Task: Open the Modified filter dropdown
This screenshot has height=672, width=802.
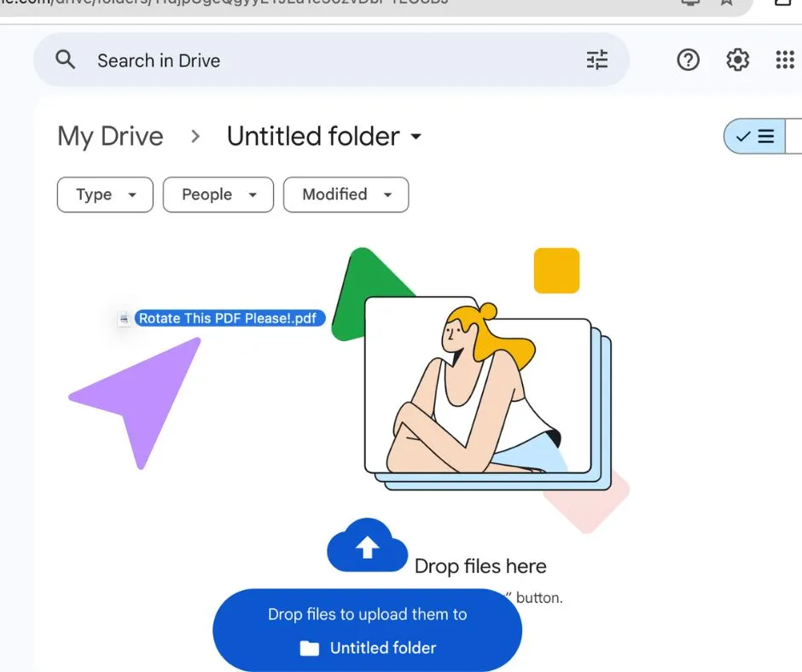Action: click(x=346, y=194)
